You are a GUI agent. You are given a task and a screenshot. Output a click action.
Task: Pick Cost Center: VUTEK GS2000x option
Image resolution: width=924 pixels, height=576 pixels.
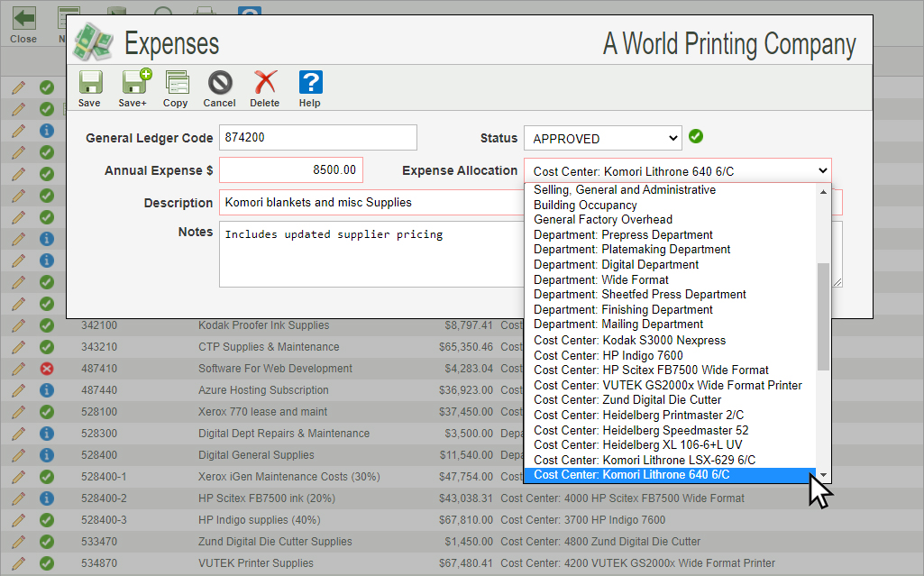click(670, 386)
